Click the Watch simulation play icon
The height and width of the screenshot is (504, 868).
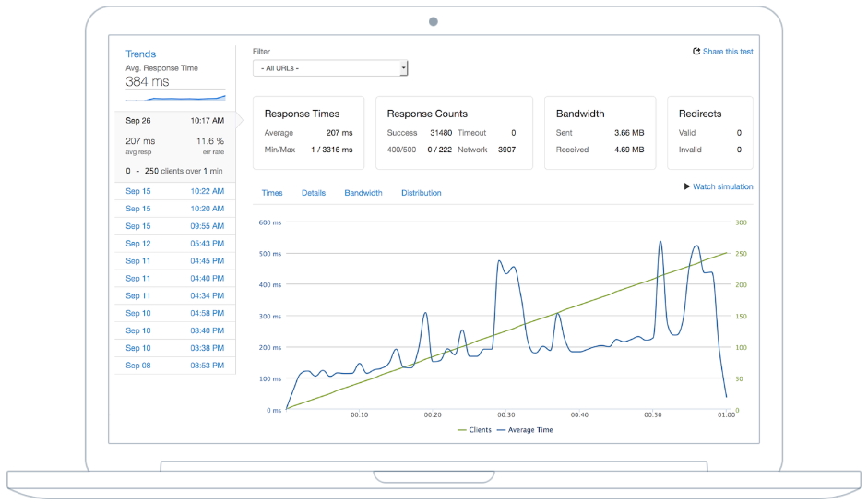pos(687,186)
